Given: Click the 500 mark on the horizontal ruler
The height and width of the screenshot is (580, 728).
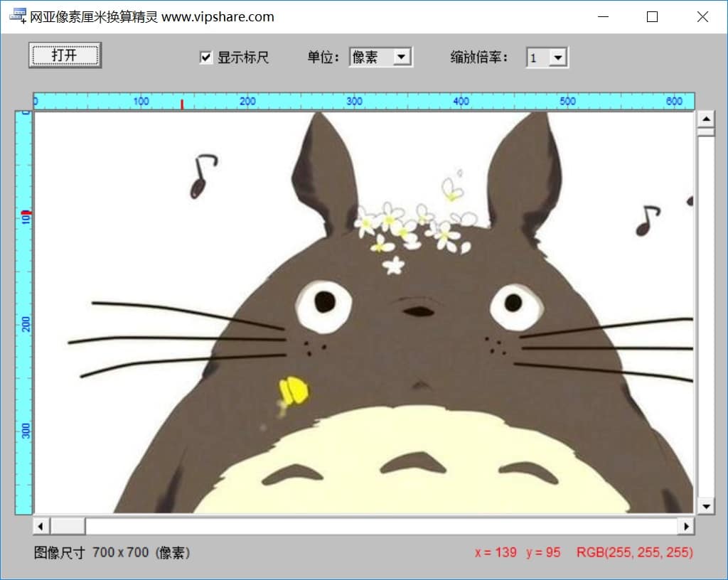Looking at the screenshot, I should coord(567,101).
